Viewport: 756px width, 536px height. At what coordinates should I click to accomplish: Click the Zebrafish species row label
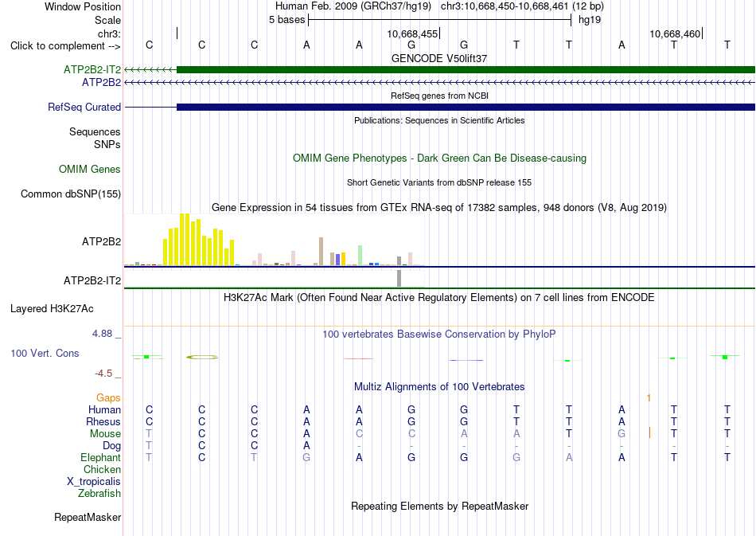tap(99, 493)
